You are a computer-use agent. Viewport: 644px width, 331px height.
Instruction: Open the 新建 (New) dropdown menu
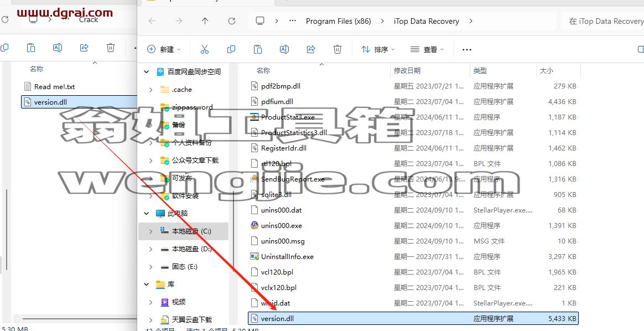click(x=164, y=49)
